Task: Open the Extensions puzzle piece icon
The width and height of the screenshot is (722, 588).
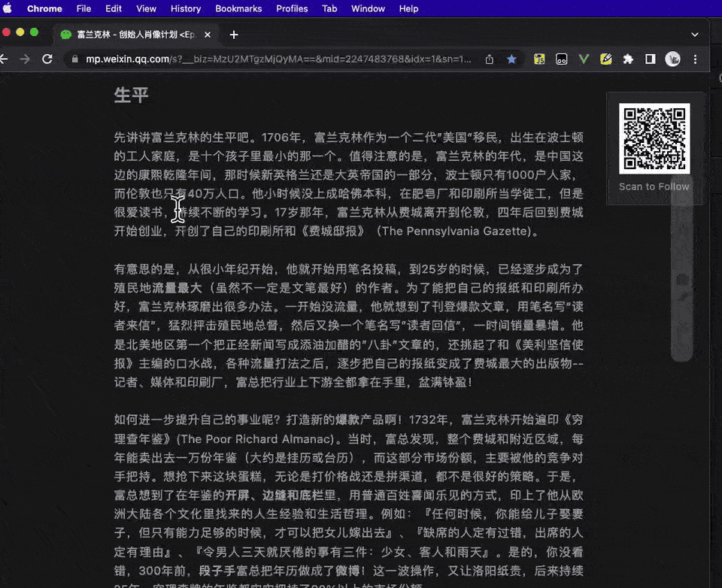Action: 628,59
